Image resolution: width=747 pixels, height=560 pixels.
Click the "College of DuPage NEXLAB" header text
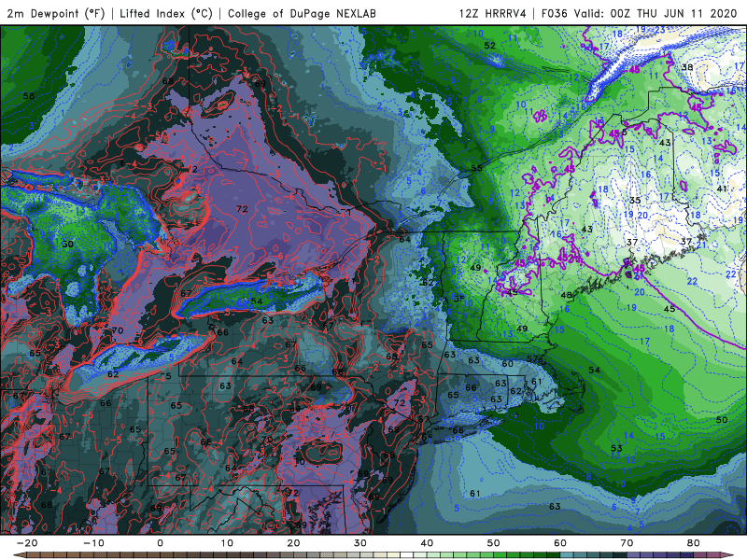(302, 13)
